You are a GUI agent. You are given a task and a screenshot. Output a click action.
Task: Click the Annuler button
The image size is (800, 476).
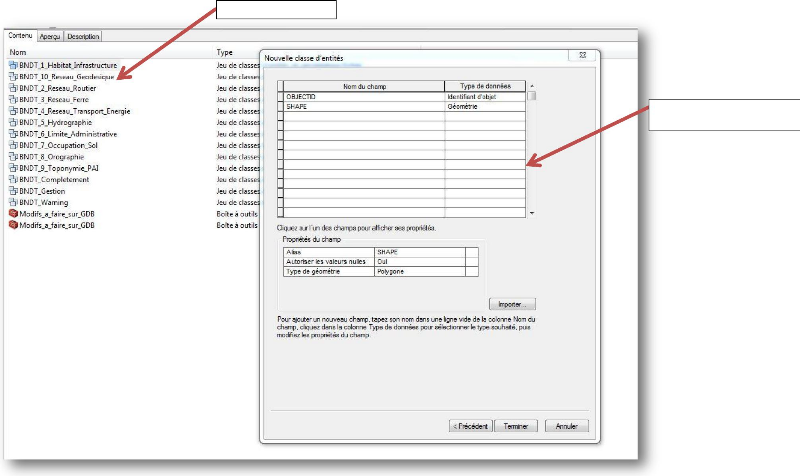point(566,426)
